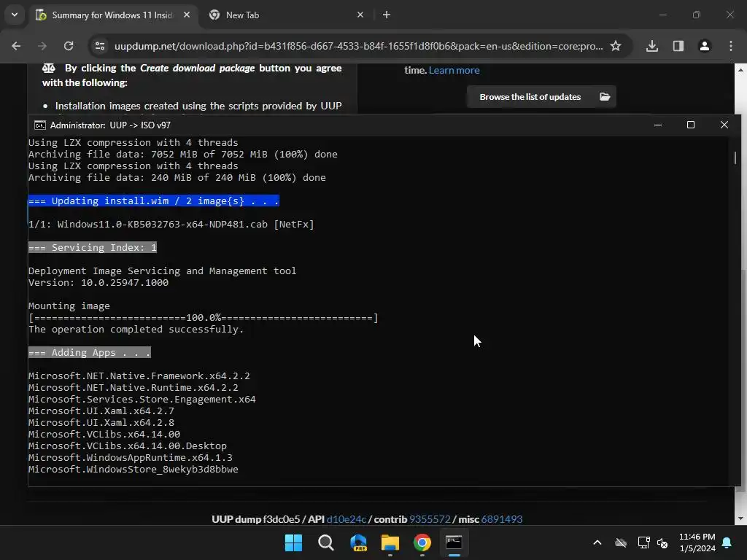
Task: Open taskbar Search
Action: 326,542
